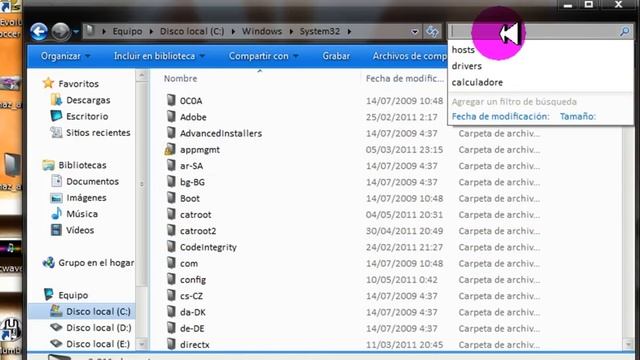Image resolution: width=640 pixels, height=360 pixels.
Task: Open the recent locations dropdown beside Forward
Action: click(76, 32)
